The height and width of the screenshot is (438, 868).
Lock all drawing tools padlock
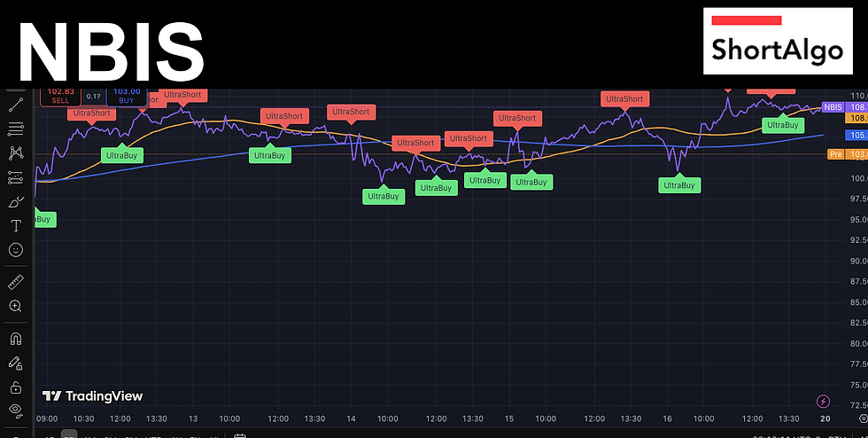pyautogui.click(x=16, y=387)
